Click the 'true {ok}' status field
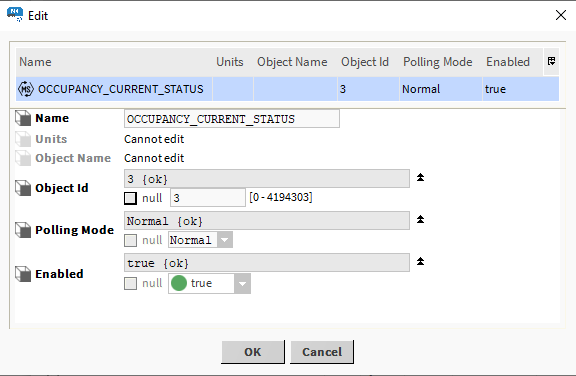576x376 pixels. [x=267, y=263]
